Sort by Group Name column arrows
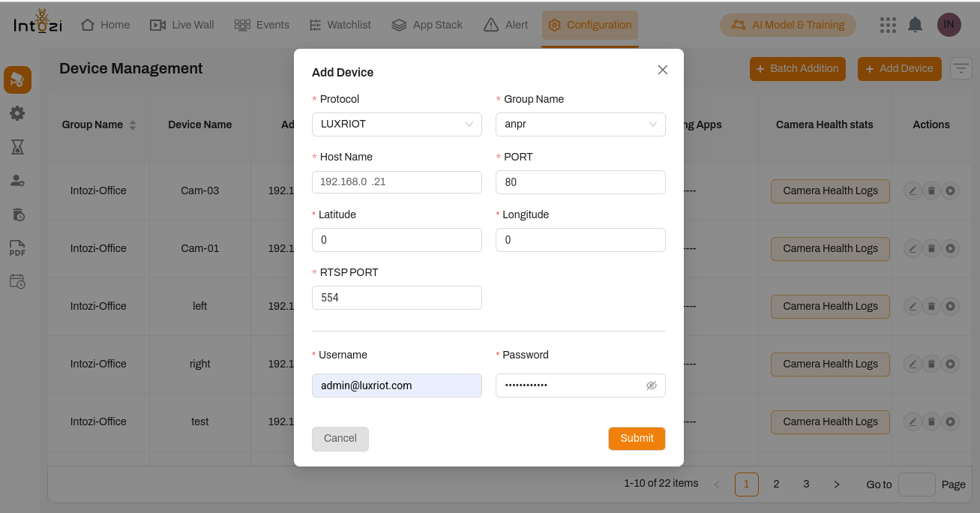 pos(133,125)
